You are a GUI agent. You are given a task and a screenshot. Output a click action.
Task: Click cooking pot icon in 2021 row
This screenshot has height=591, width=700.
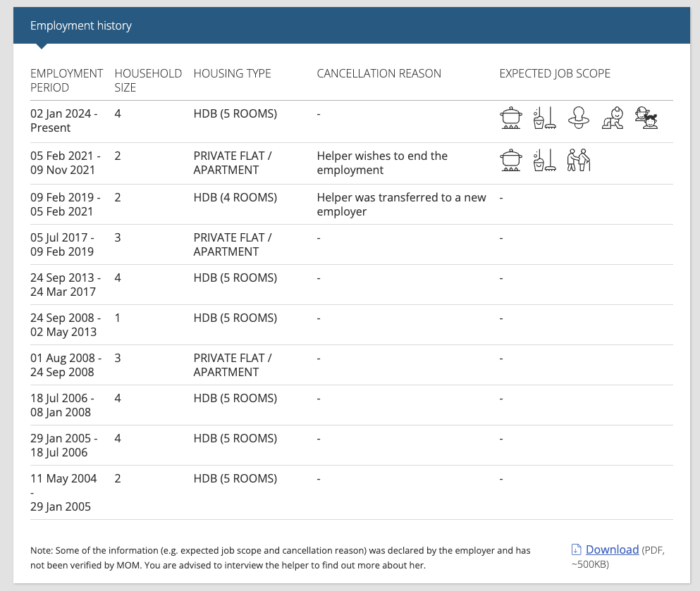click(510, 160)
